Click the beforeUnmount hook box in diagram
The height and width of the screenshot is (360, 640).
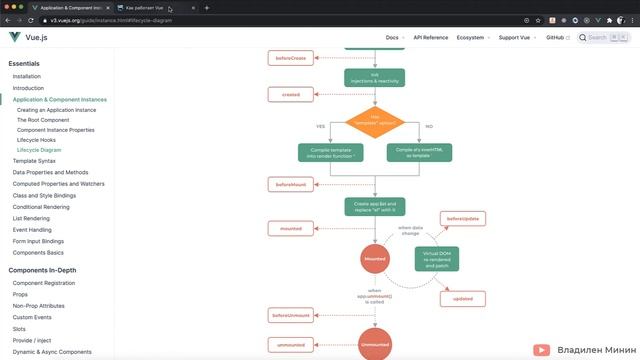coord(291,316)
